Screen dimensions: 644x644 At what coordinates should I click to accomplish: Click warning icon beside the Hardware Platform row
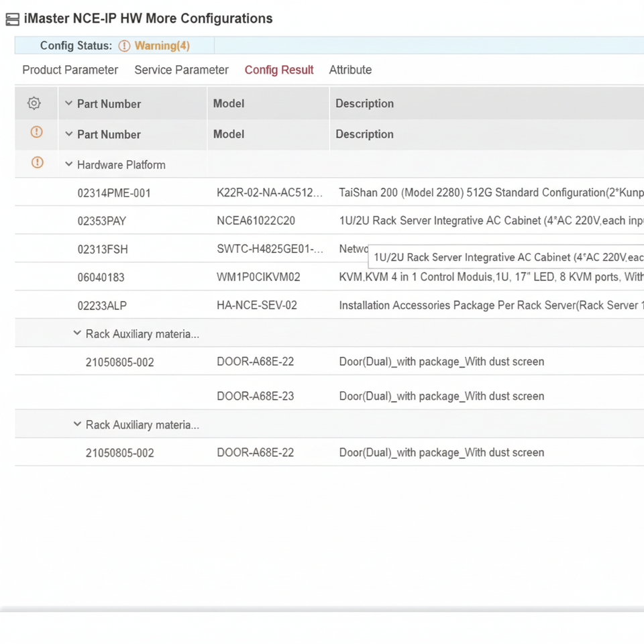pos(38,162)
